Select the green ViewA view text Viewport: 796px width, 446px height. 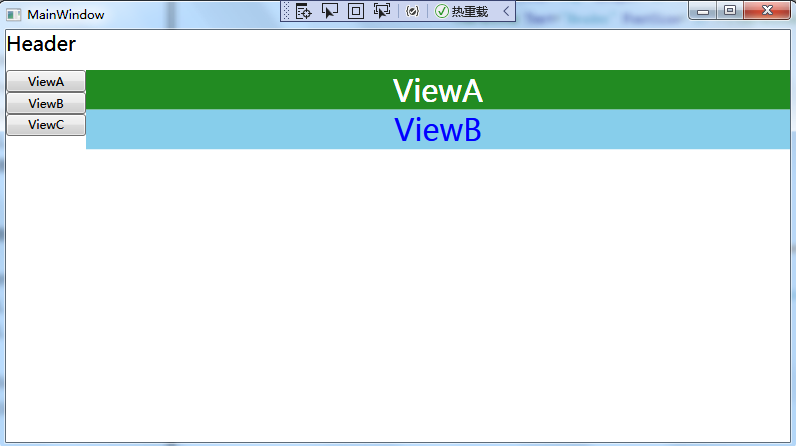[x=438, y=91]
